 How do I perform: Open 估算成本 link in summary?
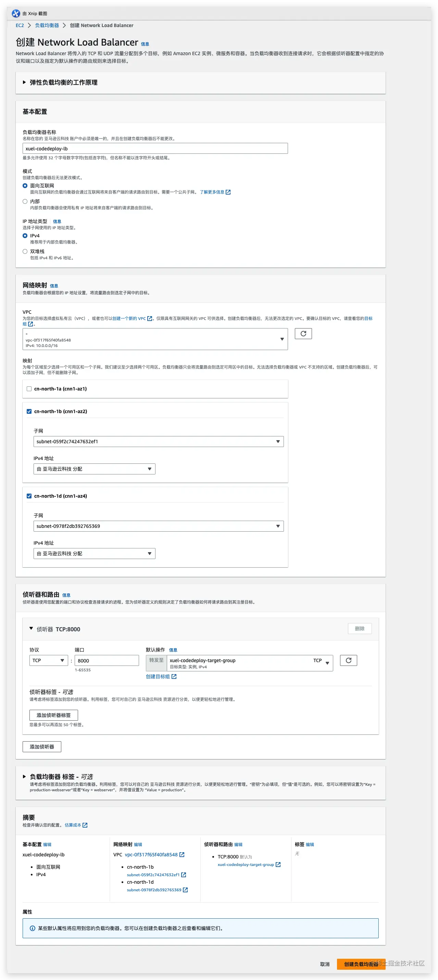click(73, 825)
